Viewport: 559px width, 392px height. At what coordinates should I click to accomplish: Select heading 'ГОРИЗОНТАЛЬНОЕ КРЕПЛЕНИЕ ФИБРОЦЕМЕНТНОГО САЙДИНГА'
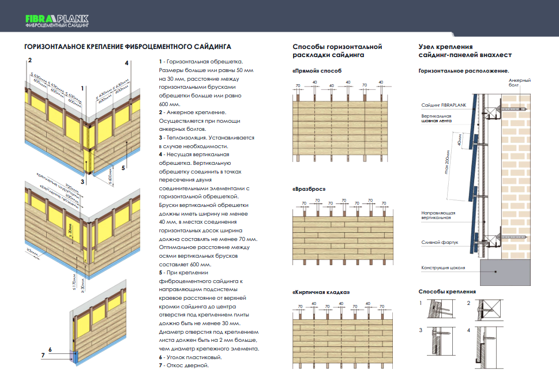127,47
